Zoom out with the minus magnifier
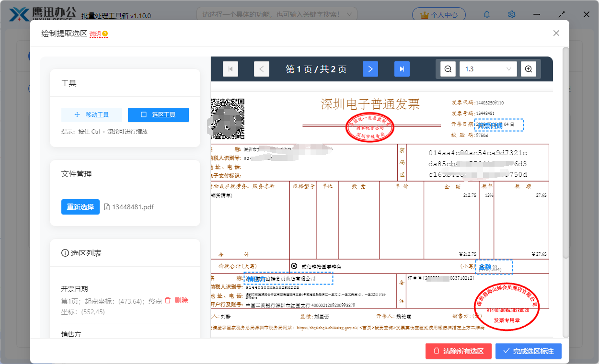 click(448, 69)
